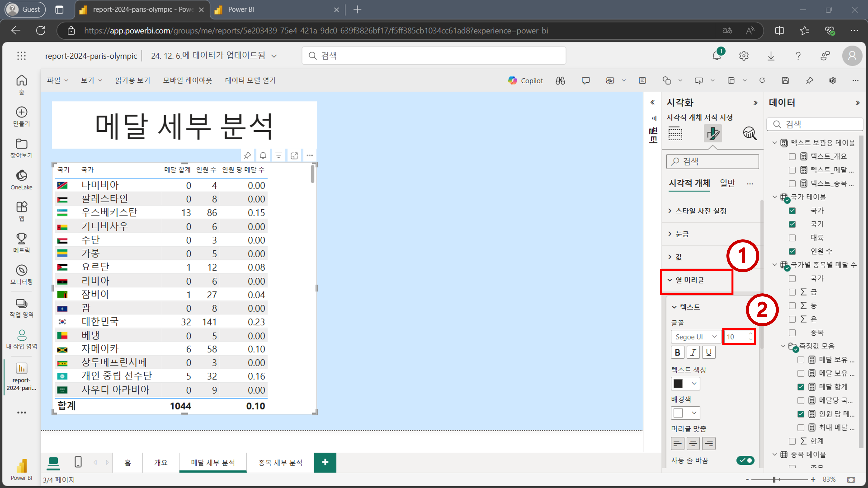Screen dimensions: 868x488
Task: Click the pin icon in toolbar
Action: 809,80
